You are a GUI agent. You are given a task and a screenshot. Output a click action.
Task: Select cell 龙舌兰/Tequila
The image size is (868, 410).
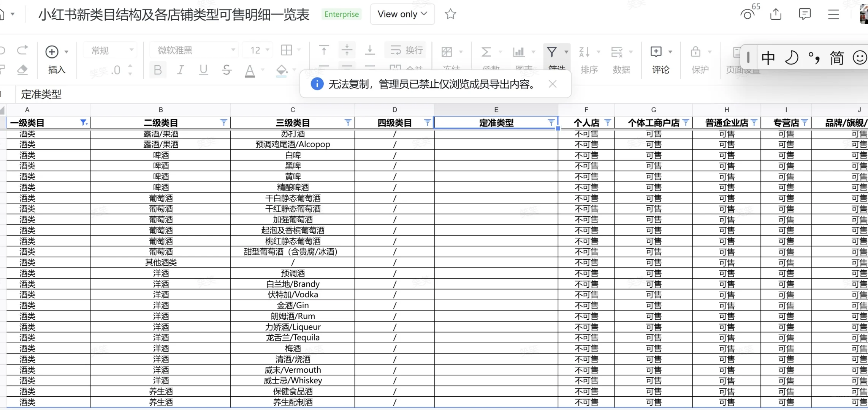pos(293,337)
